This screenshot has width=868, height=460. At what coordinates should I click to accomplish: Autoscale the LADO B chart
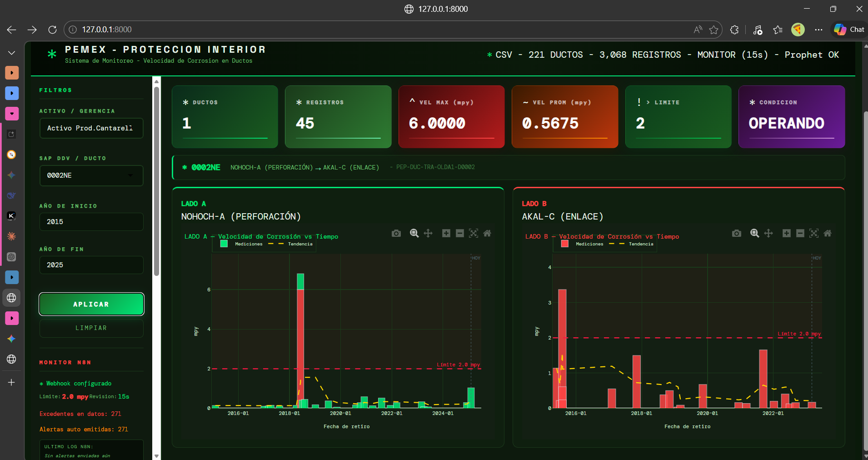click(x=814, y=233)
